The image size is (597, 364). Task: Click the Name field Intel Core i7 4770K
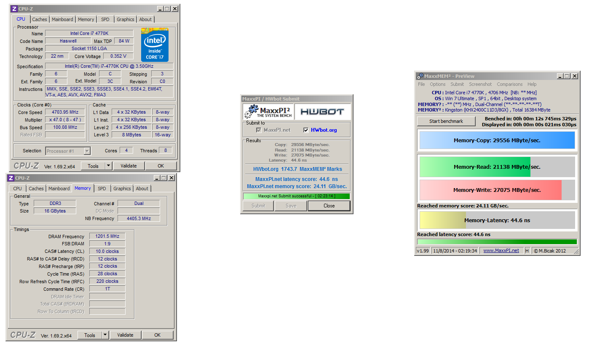click(89, 33)
